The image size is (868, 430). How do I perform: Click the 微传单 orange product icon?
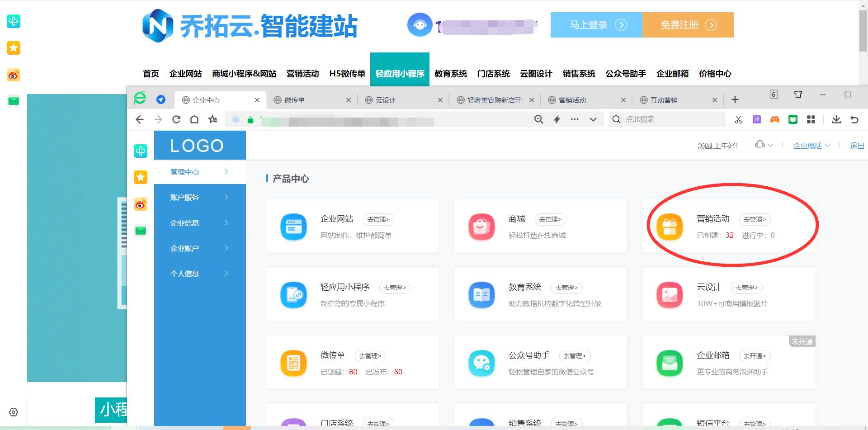(x=293, y=363)
